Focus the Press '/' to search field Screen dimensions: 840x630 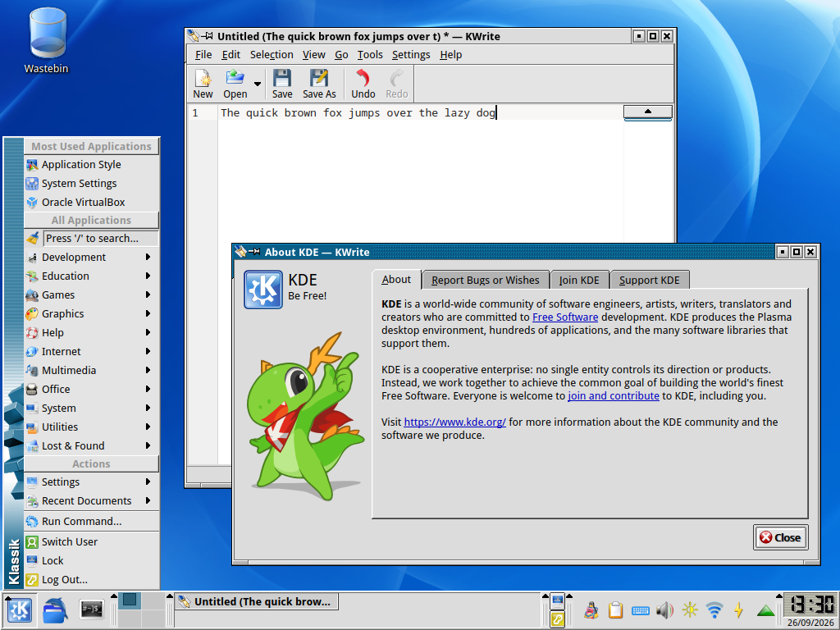tap(101, 239)
